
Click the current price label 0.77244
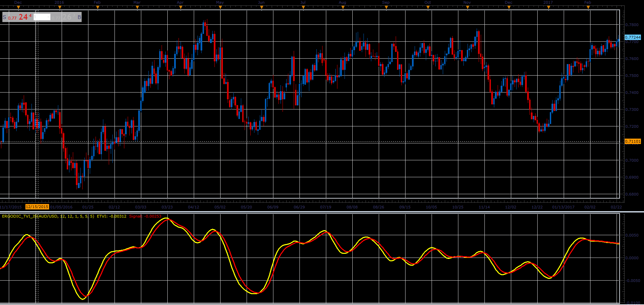632,37
